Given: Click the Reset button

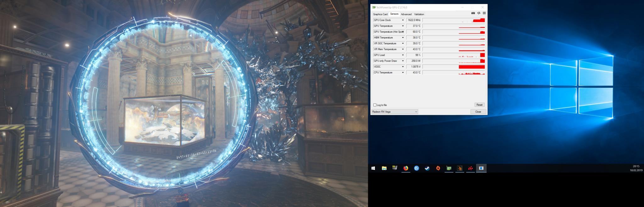Looking at the screenshot, I should click(479, 105).
